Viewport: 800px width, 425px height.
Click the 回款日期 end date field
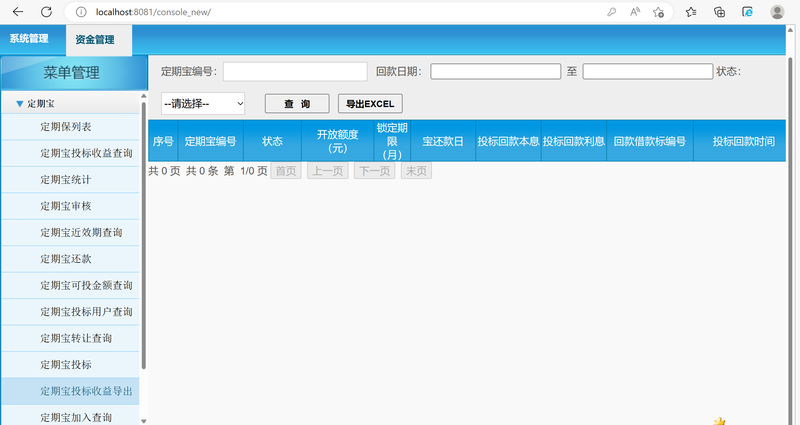(x=647, y=71)
